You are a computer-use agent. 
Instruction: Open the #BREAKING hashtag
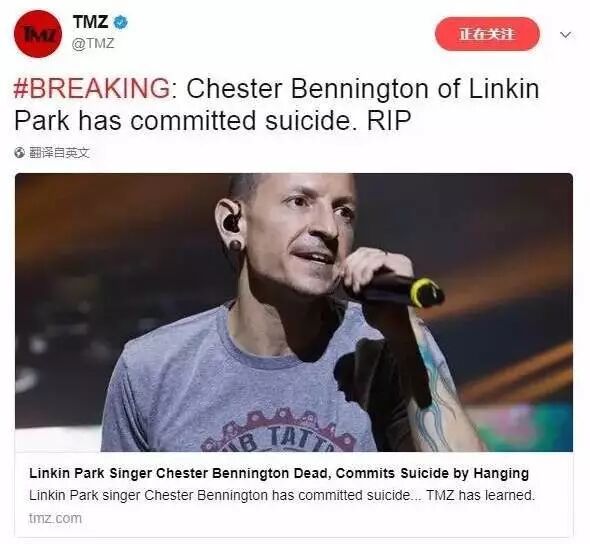point(92,88)
